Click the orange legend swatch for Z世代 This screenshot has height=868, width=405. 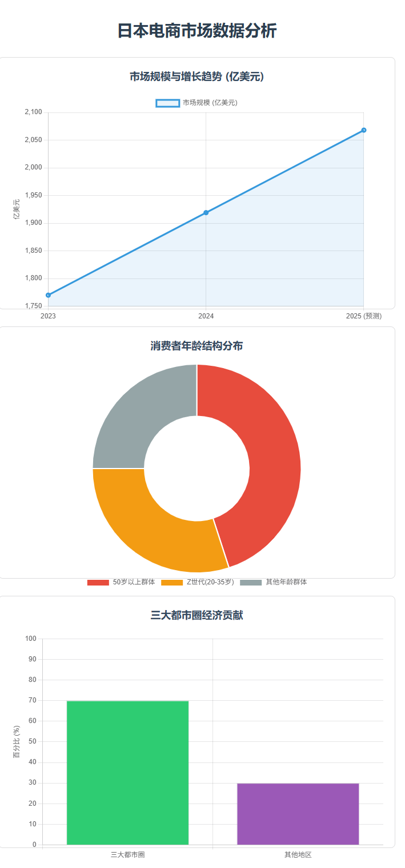172,582
